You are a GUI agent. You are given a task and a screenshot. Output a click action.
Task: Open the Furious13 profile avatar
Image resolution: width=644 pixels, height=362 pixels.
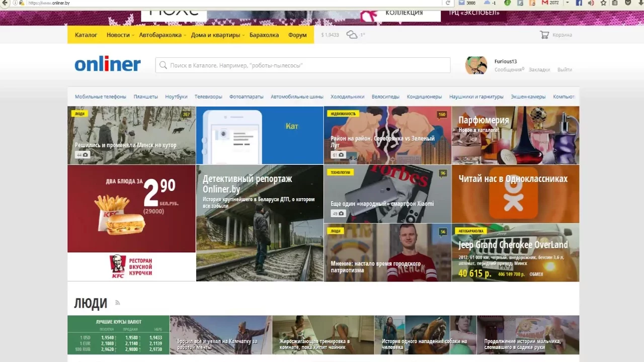tap(476, 65)
